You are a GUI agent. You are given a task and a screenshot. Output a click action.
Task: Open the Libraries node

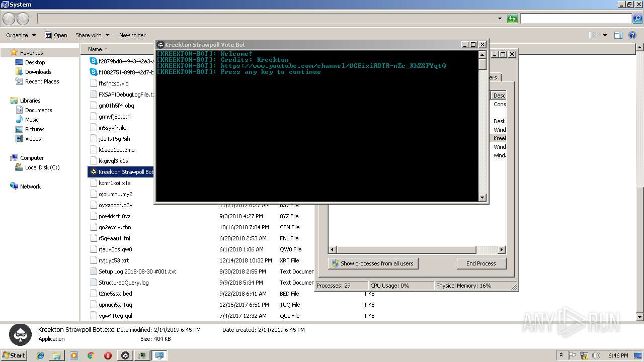tap(30, 101)
